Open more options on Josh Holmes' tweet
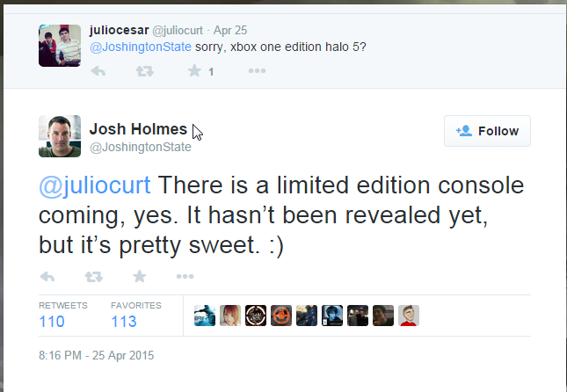This screenshot has width=567, height=392. [x=185, y=276]
